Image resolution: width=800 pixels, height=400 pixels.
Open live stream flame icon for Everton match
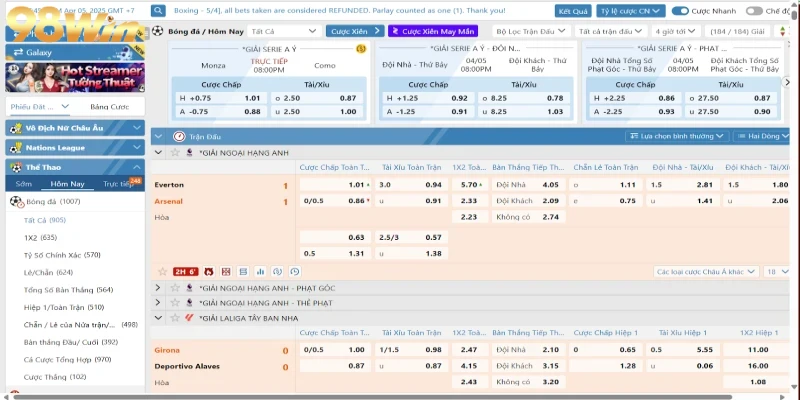208,271
